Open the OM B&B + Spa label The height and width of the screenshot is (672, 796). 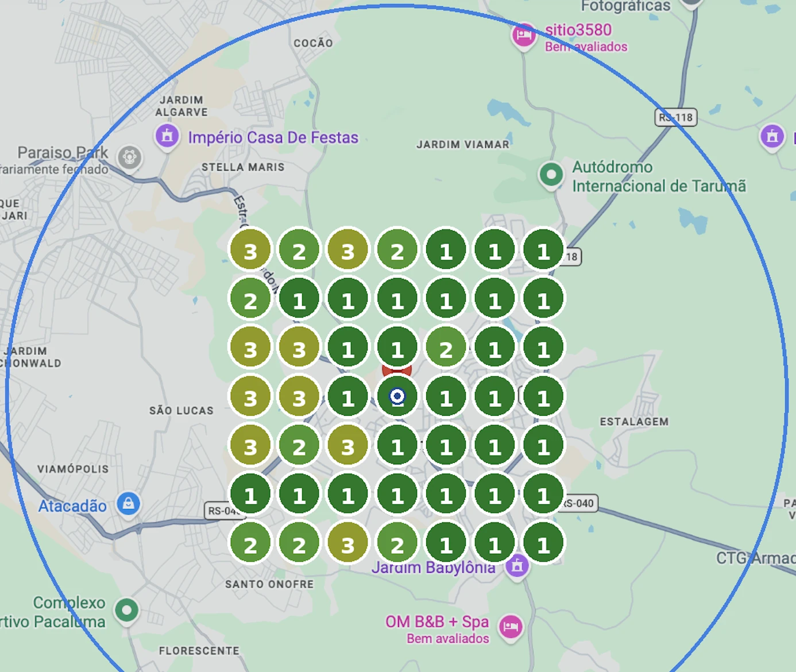pos(437,621)
